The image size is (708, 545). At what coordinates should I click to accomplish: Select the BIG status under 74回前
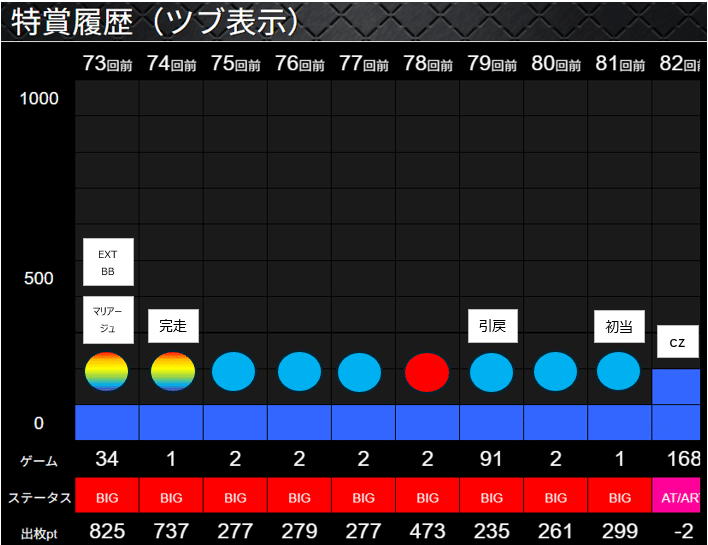(171, 495)
